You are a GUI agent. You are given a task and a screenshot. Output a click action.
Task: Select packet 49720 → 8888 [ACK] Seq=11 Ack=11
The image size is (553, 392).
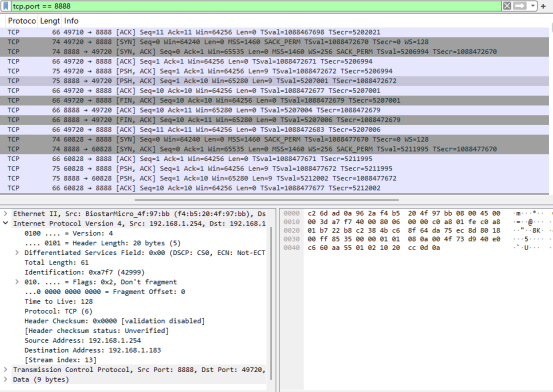pyautogui.click(x=274, y=129)
